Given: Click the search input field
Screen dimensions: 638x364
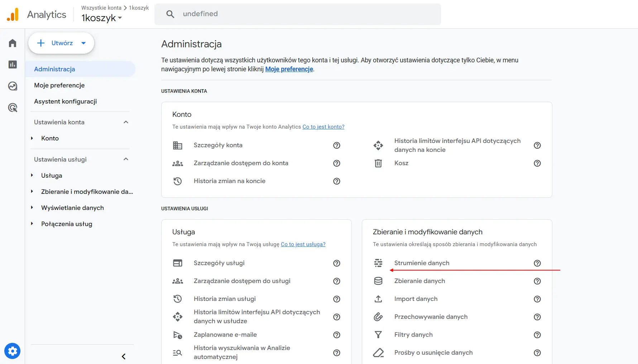Looking at the screenshot, I should [x=297, y=14].
